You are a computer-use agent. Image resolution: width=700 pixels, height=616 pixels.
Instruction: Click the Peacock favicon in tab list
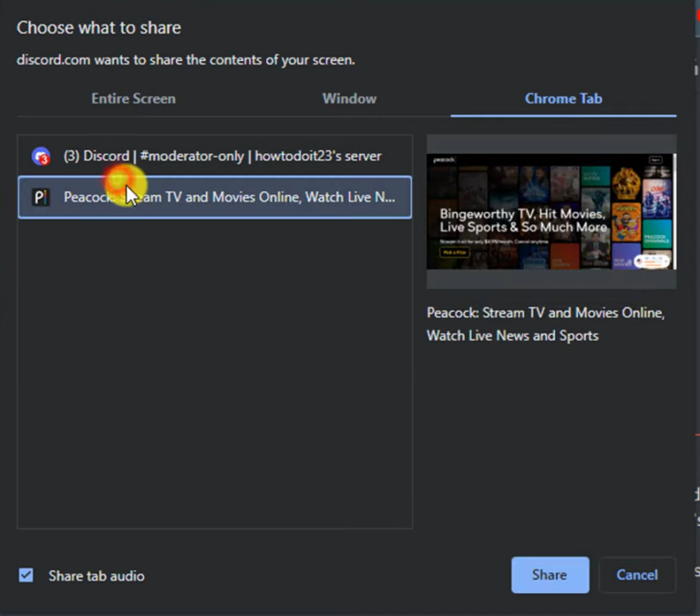(41, 197)
